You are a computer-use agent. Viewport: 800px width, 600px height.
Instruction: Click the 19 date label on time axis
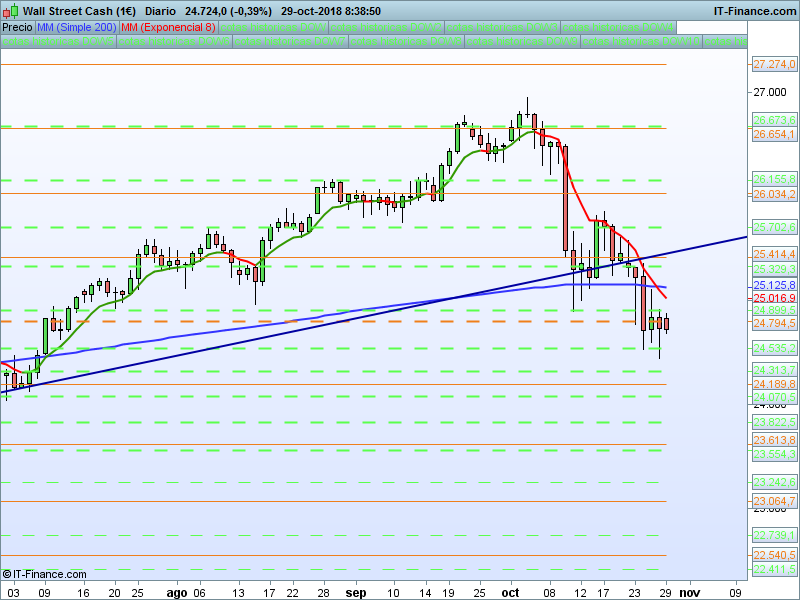[448, 593]
